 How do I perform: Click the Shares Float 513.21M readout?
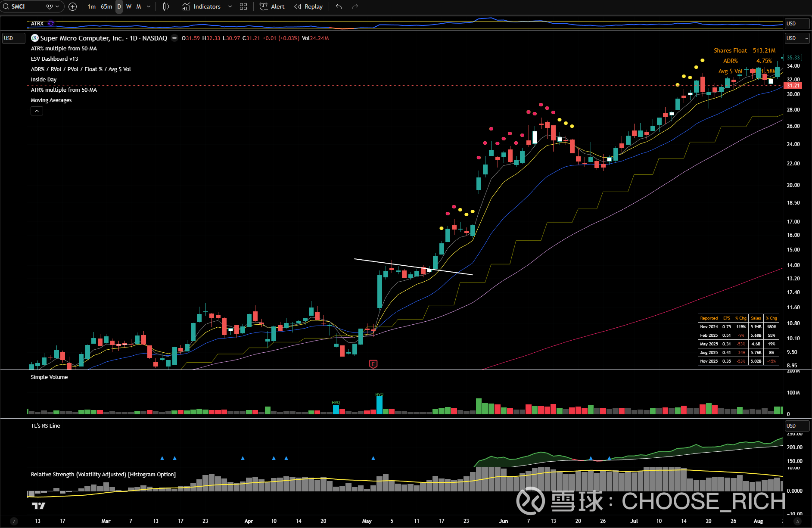pos(744,51)
